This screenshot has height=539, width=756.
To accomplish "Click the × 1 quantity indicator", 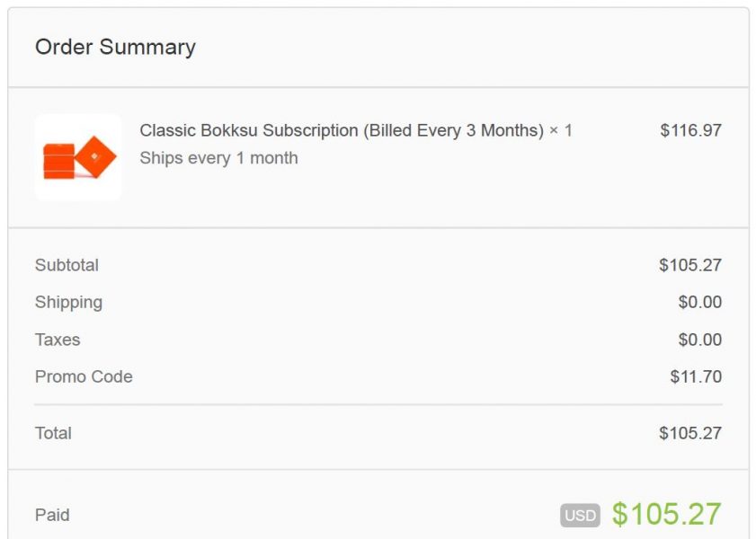I will (561, 130).
